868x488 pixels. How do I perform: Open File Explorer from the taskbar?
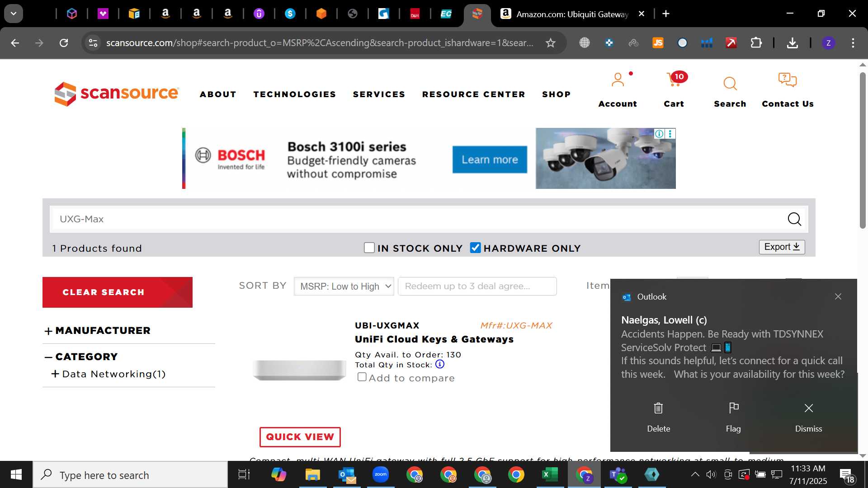[x=312, y=474]
